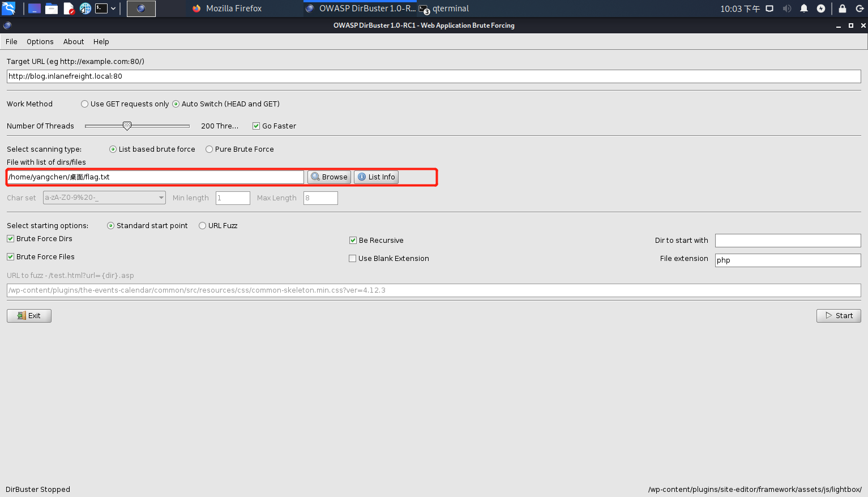The width and height of the screenshot is (868, 497).
Task: Select Auto Switch (HEAD and GET)
Action: (226, 104)
